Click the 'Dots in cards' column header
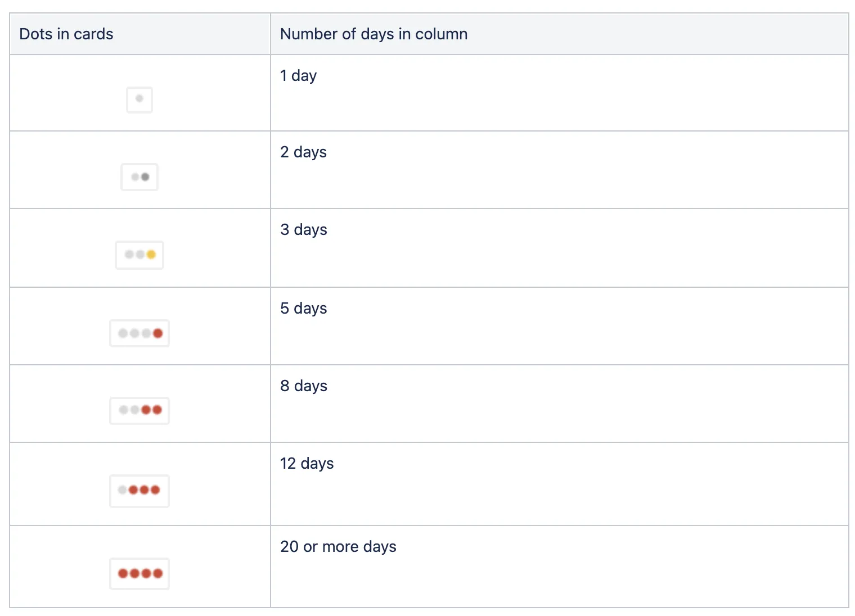The image size is (855, 616). (66, 34)
